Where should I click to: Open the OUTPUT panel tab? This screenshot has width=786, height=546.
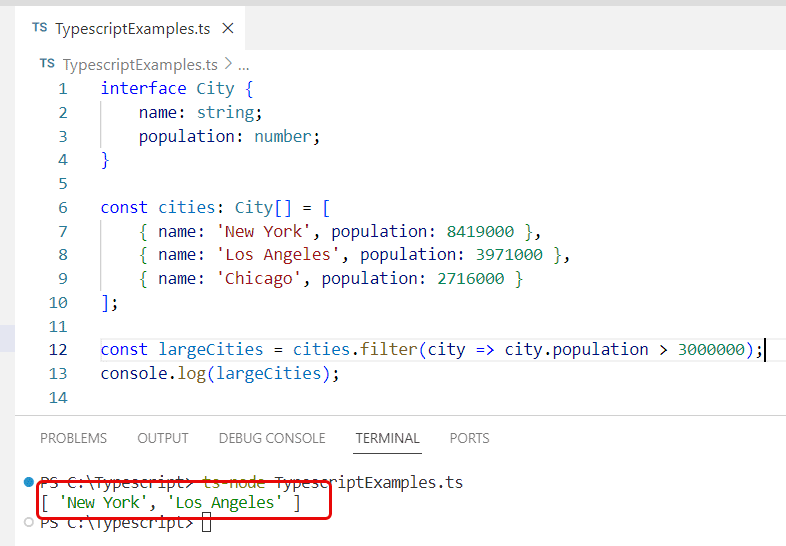coord(163,438)
